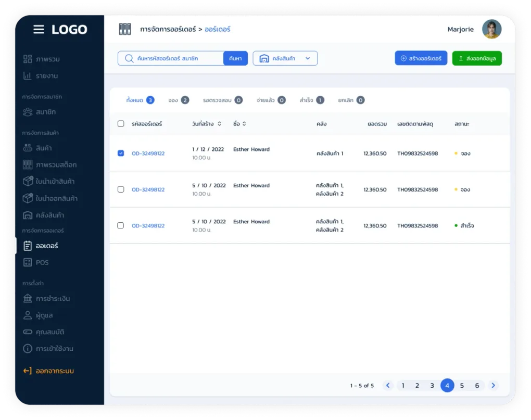Show the สำเร็จ tab
This screenshot has height=420, width=531.
click(312, 100)
